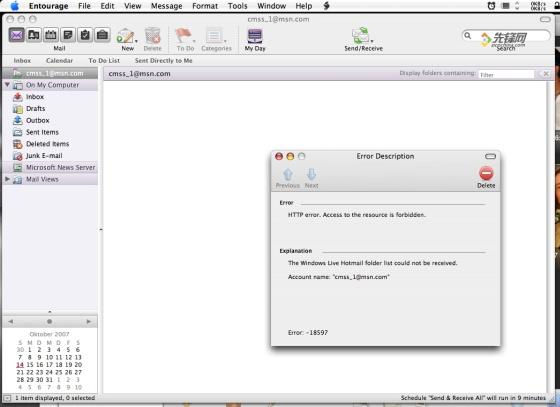
Task: Collapse the On My Computer folder
Action: coord(7,85)
